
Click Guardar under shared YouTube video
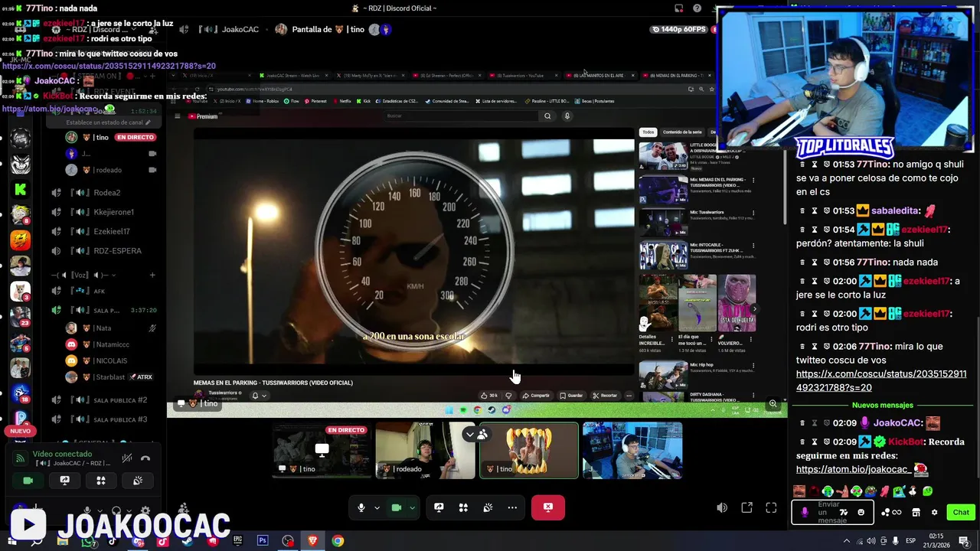pos(571,396)
